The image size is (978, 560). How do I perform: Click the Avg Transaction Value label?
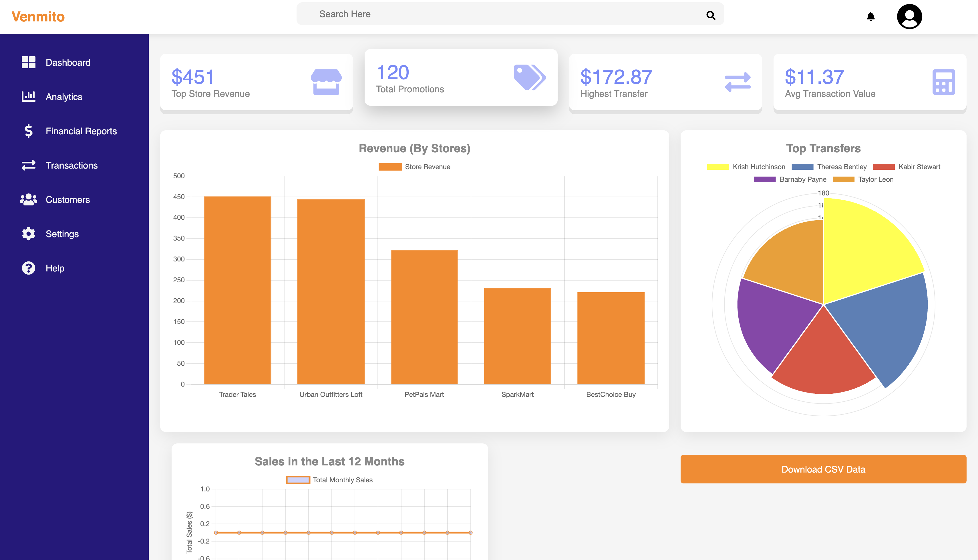(830, 93)
